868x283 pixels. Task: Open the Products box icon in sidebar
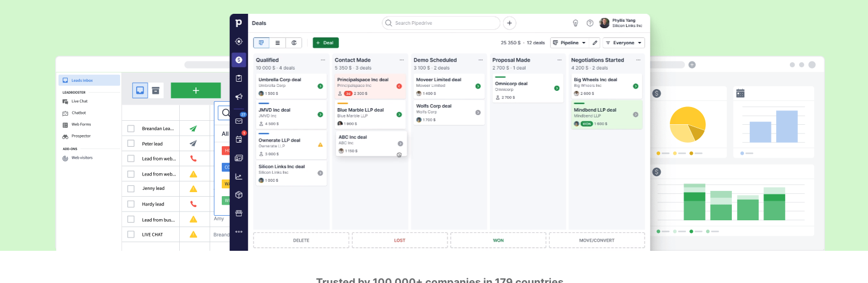tap(239, 195)
